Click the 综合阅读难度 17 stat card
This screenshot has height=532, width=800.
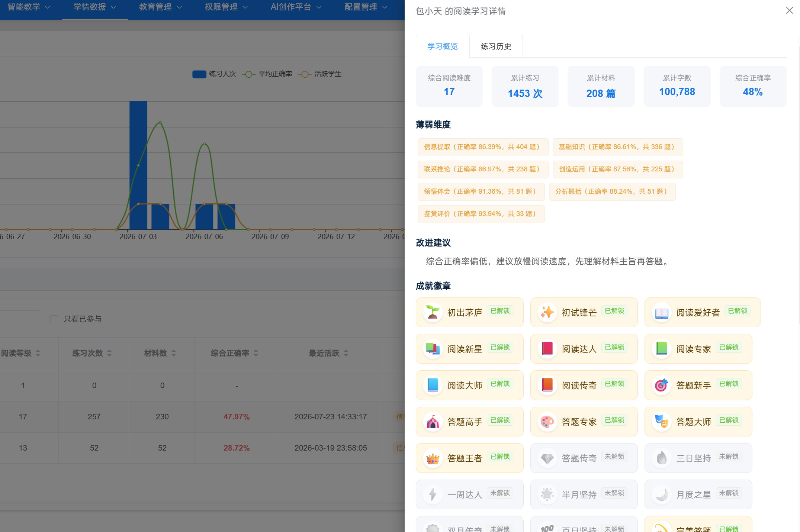[449, 86]
